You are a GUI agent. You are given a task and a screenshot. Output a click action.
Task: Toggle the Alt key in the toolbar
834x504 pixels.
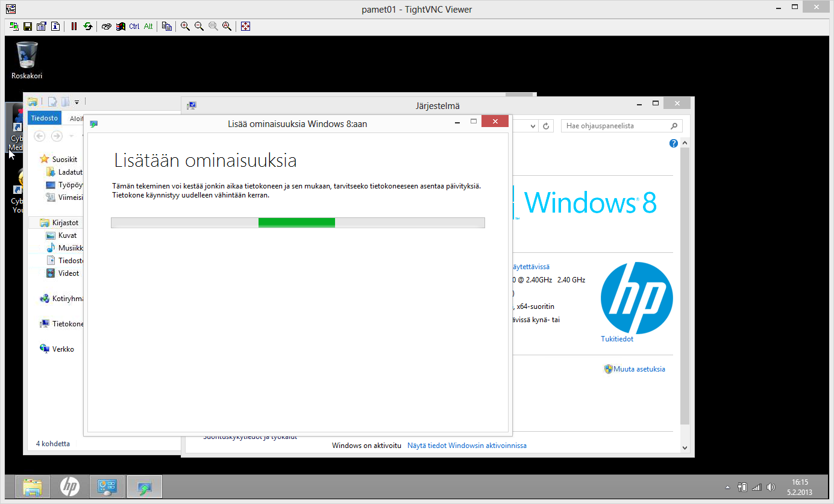point(148,26)
